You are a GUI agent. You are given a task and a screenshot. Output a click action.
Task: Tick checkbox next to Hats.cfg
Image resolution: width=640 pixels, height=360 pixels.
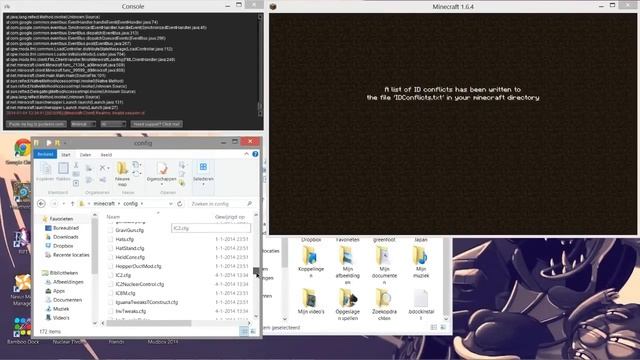110,239
